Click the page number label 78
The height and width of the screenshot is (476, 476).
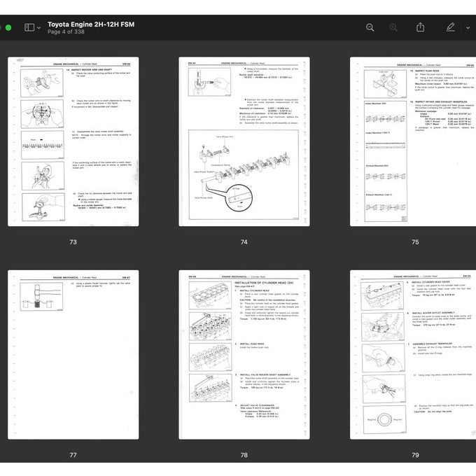[x=244, y=455]
